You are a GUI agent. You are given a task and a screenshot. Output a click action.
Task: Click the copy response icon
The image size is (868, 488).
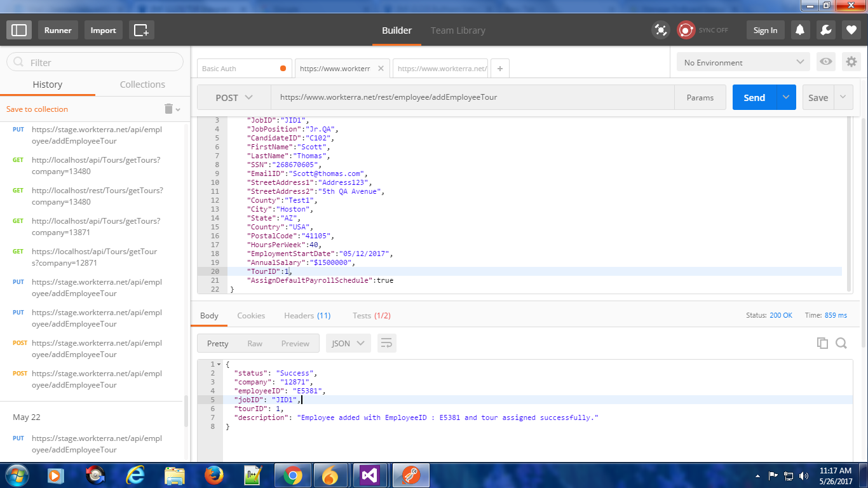[x=822, y=343]
